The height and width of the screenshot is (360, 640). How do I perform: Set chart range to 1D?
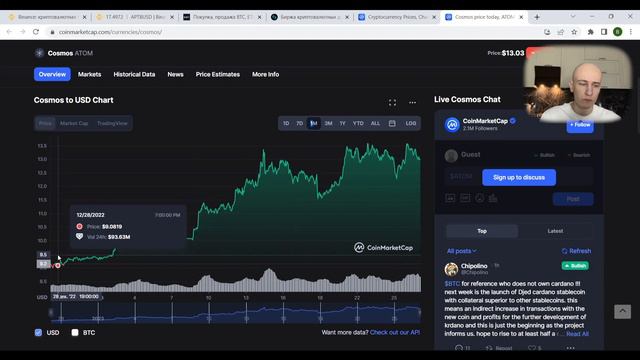coord(286,123)
